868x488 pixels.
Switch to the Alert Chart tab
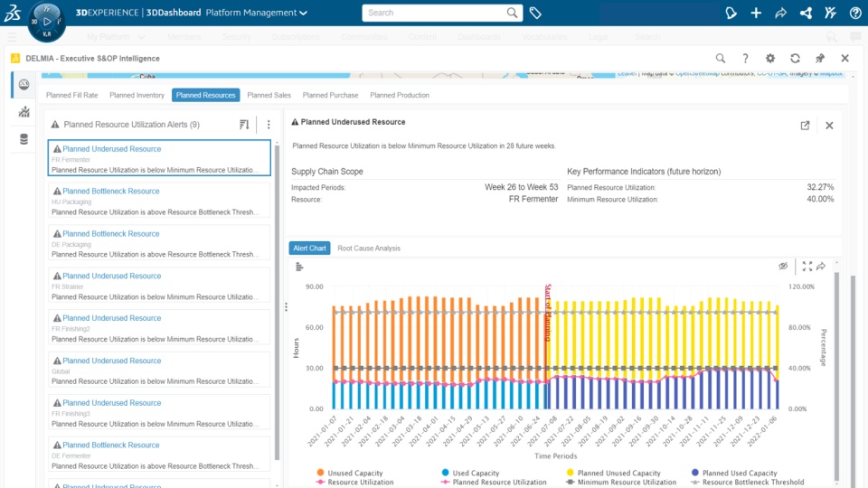309,249
